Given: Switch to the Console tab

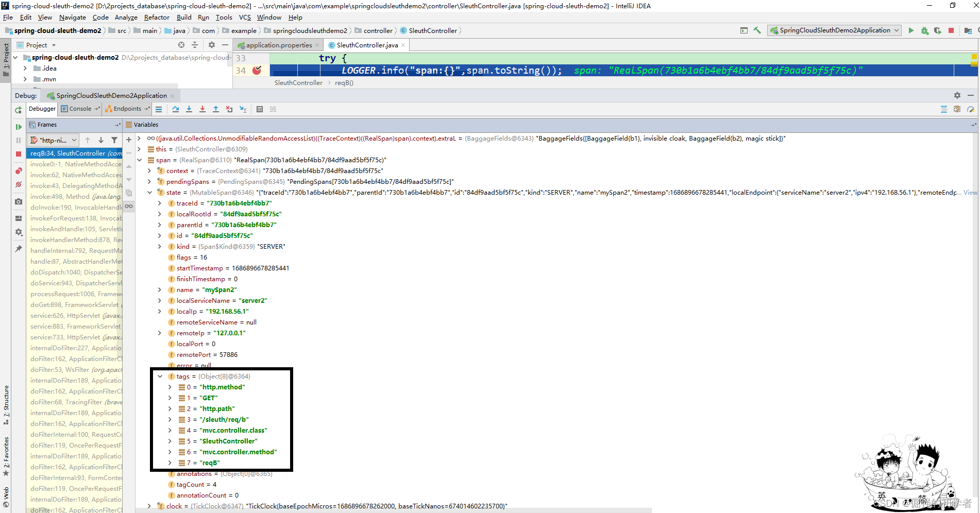Looking at the screenshot, I should 80,109.
